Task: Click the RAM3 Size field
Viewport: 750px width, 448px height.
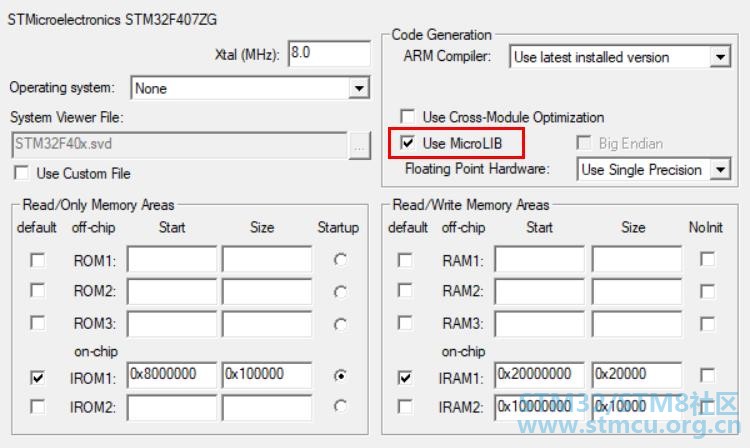Action: click(637, 324)
